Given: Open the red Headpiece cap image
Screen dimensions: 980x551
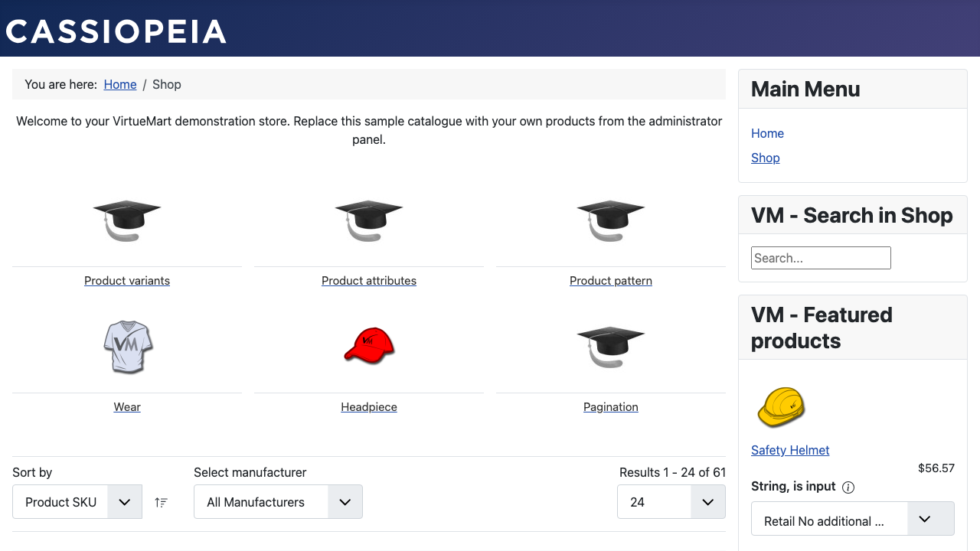Looking at the screenshot, I should coord(369,345).
